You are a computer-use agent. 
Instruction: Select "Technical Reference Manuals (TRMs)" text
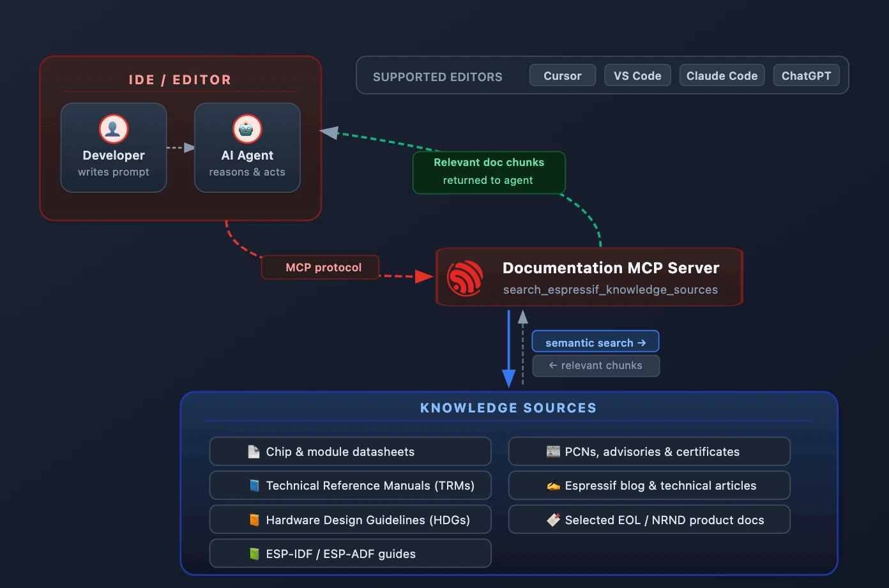click(370, 486)
